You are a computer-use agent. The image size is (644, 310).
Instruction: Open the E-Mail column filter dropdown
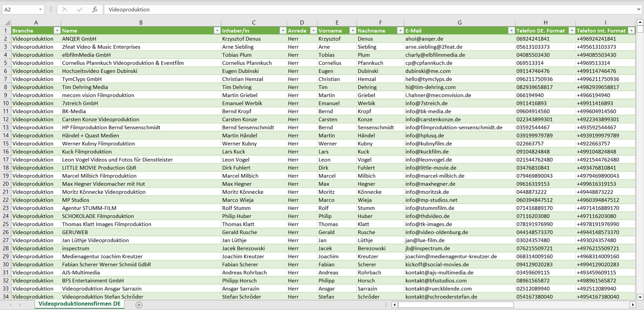pos(511,31)
